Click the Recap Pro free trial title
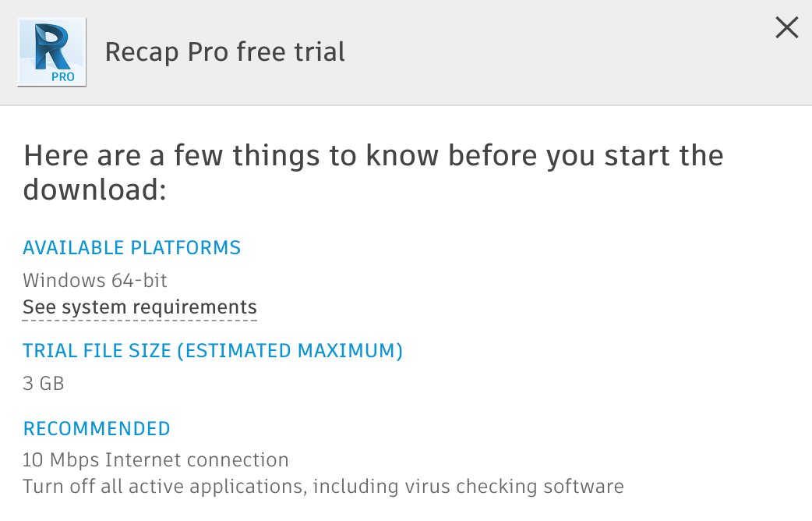Image resolution: width=812 pixels, height=521 pixels. pos(224,52)
